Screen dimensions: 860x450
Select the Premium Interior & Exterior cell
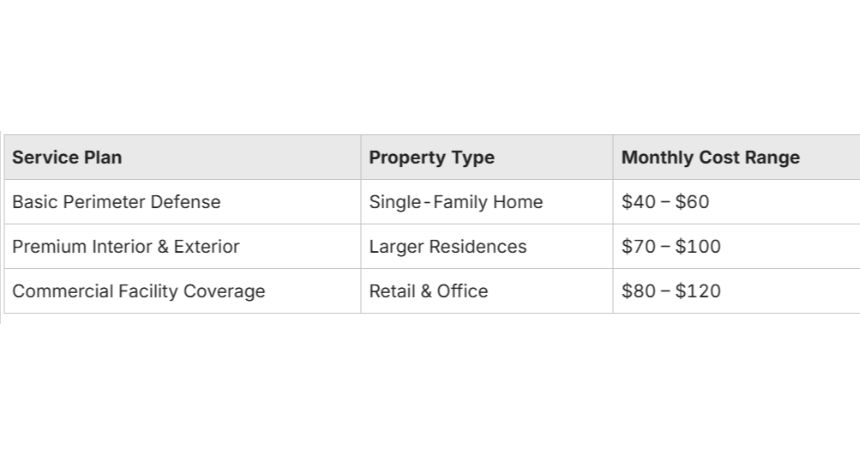[182, 246]
